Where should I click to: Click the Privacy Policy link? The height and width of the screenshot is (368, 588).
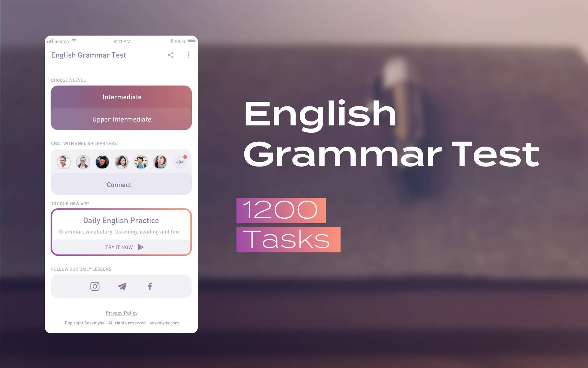tap(122, 313)
